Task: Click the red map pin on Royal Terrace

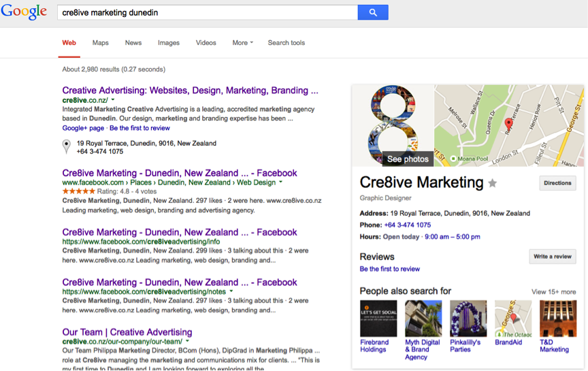Action: [x=508, y=123]
